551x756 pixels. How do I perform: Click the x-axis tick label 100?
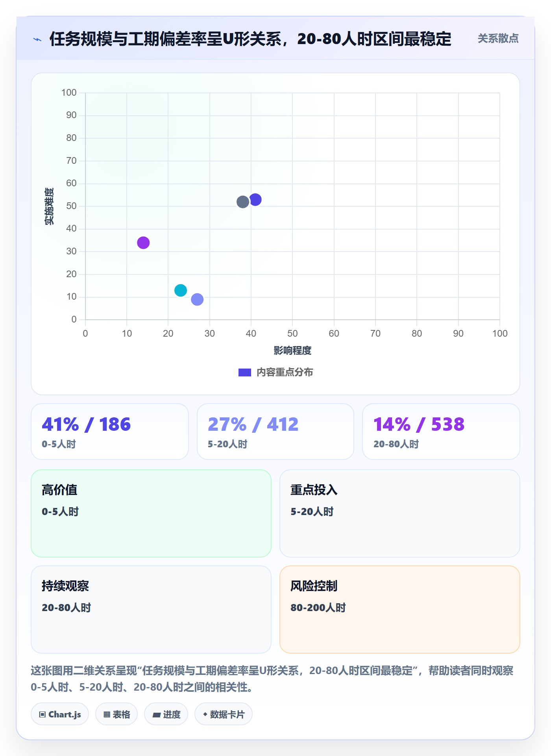[500, 334]
